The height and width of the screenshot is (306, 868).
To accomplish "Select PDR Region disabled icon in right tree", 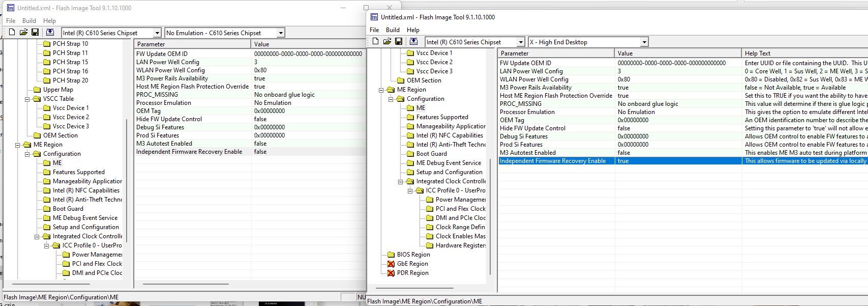I will pyautogui.click(x=391, y=273).
